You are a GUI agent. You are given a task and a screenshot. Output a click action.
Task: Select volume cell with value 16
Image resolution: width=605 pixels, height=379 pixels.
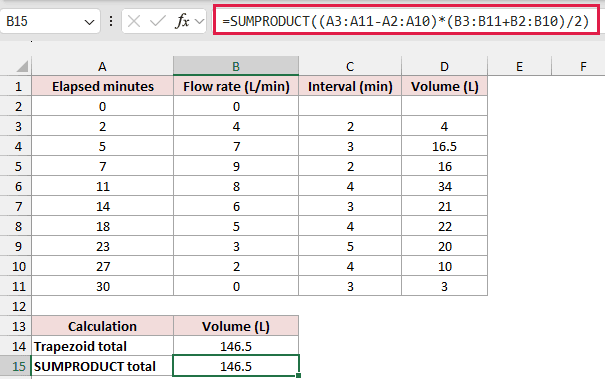[x=444, y=167]
